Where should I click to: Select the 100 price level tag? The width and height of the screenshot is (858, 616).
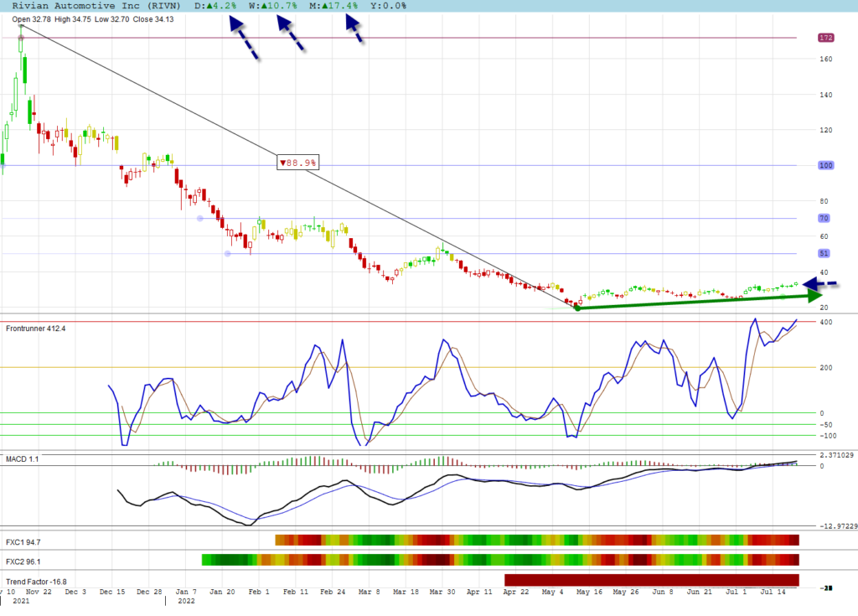pyautogui.click(x=825, y=165)
